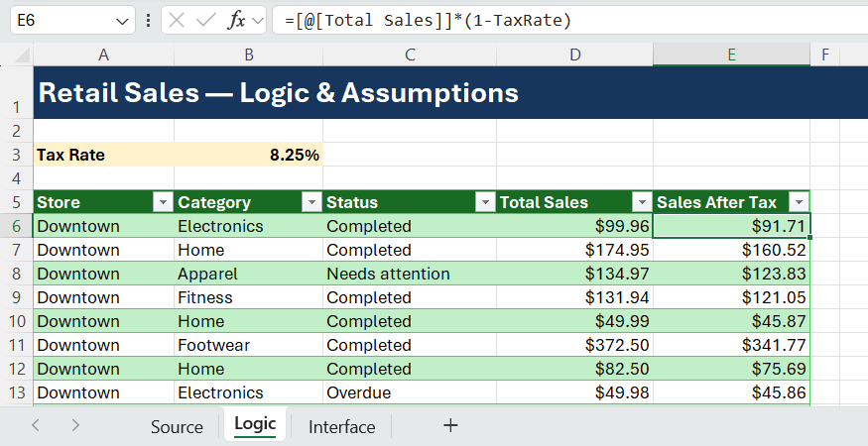
Task: Go to the next sheet arrow
Action: [75, 425]
